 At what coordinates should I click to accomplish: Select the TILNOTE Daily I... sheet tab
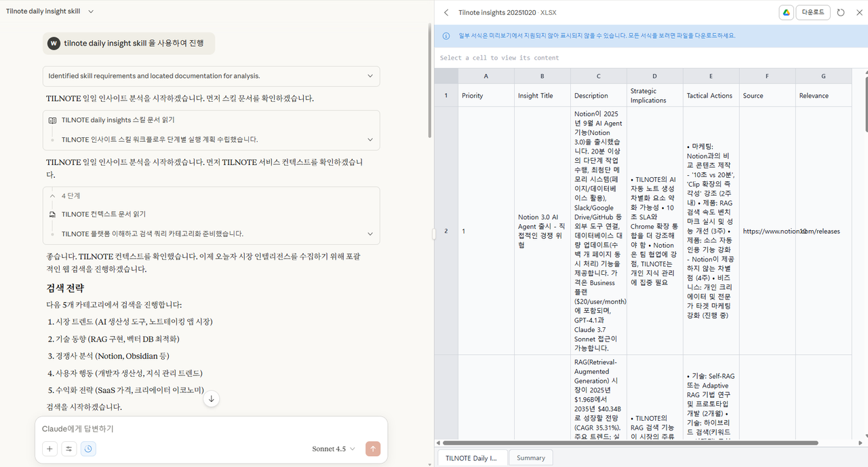click(x=472, y=457)
